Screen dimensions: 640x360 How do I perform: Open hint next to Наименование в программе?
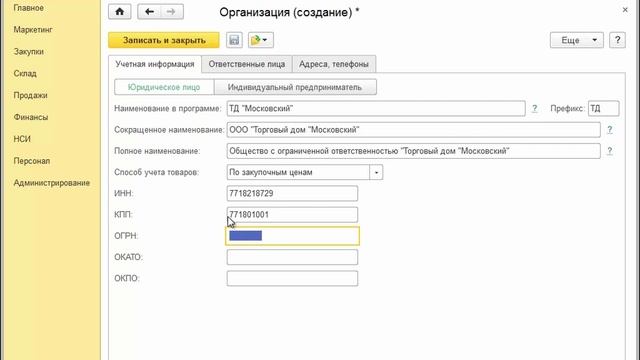[x=534, y=109]
